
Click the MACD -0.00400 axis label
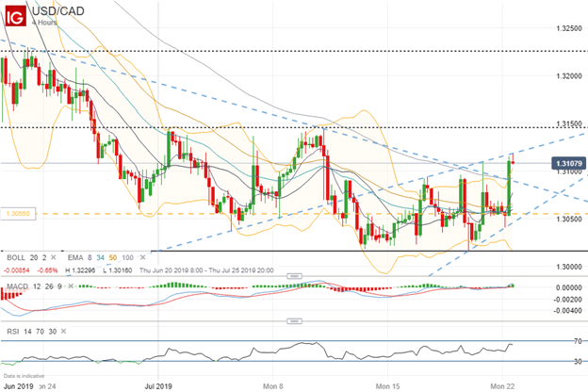pyautogui.click(x=568, y=311)
